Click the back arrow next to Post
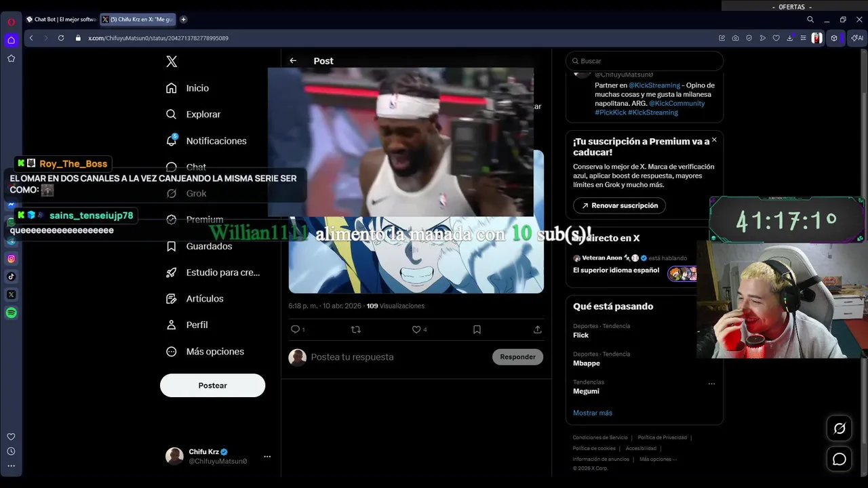 coord(293,61)
